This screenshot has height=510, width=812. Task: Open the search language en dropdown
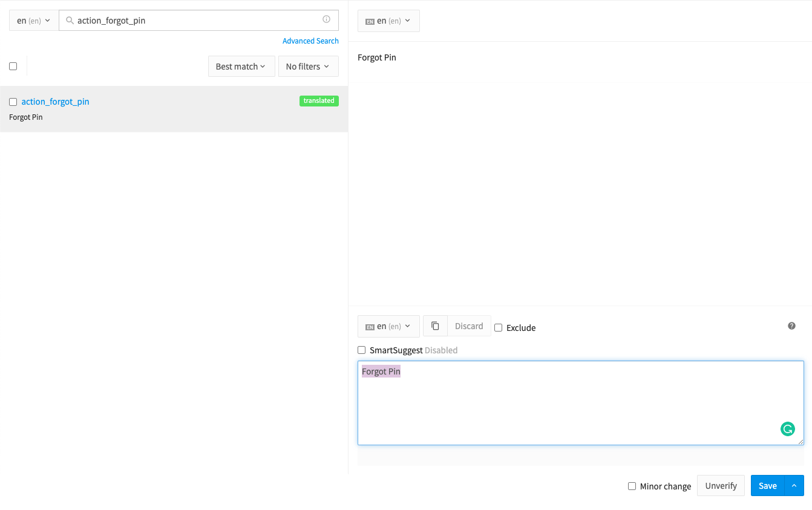[34, 21]
